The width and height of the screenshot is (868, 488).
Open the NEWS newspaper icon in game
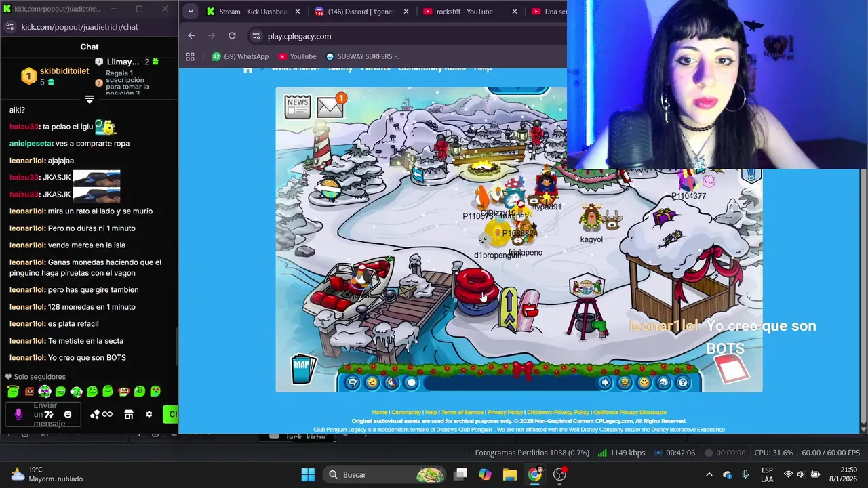[x=297, y=106]
